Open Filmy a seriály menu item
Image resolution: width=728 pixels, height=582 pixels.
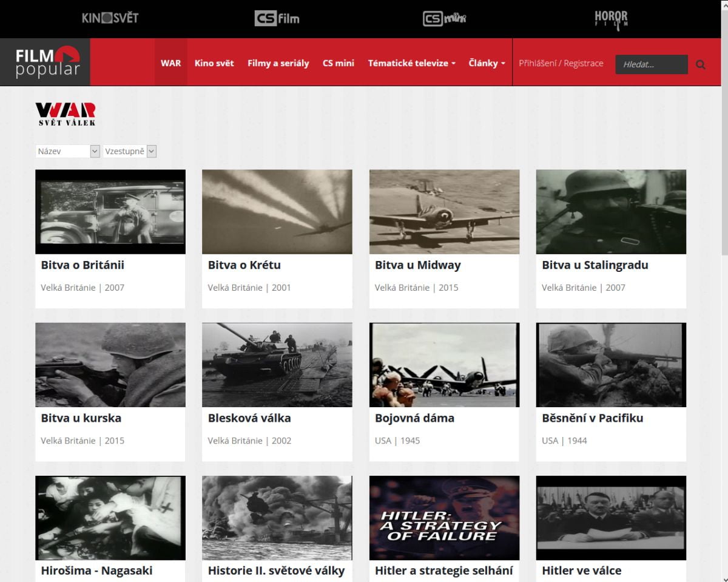click(x=278, y=63)
